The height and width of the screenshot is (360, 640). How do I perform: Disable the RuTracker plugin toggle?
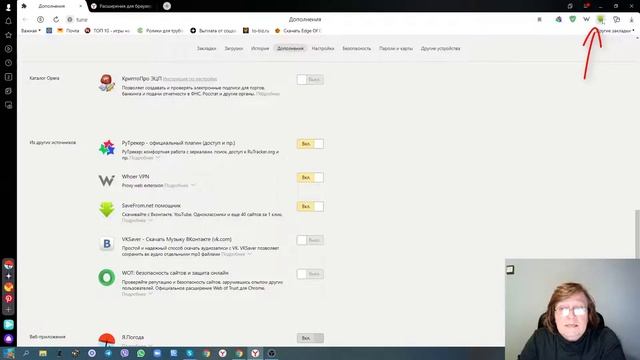click(x=310, y=144)
